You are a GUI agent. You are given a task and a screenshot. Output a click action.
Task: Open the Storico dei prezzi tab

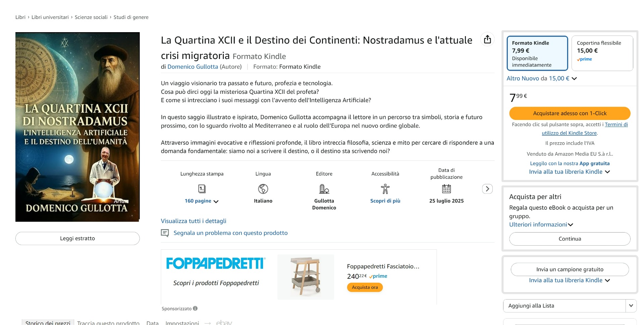pos(48,323)
